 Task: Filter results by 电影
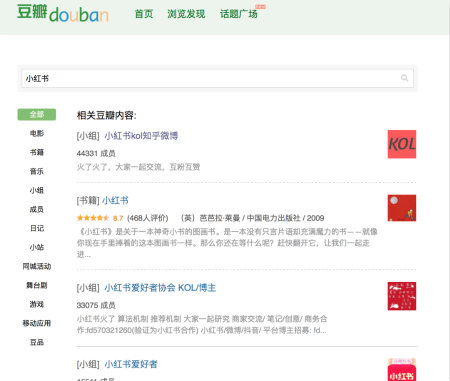[x=37, y=133]
